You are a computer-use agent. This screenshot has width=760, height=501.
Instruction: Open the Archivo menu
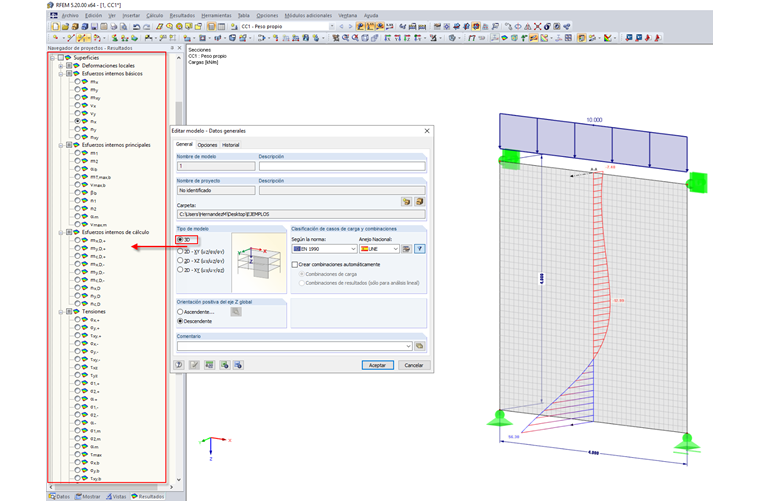pyautogui.click(x=70, y=16)
